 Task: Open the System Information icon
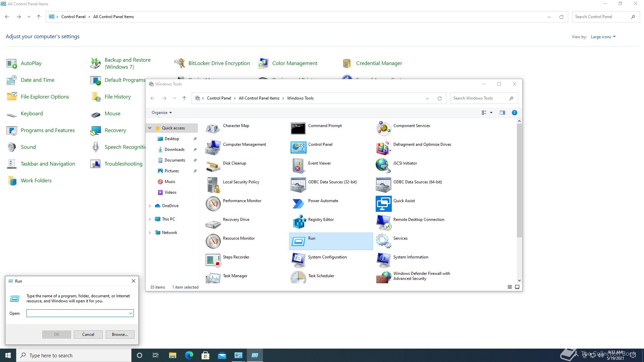(383, 260)
